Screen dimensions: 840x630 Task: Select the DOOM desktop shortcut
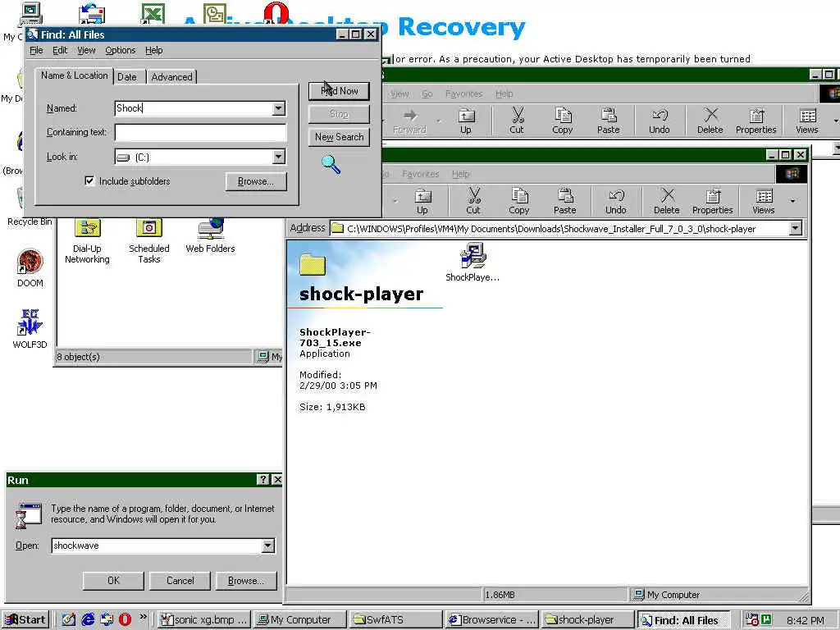click(x=30, y=268)
